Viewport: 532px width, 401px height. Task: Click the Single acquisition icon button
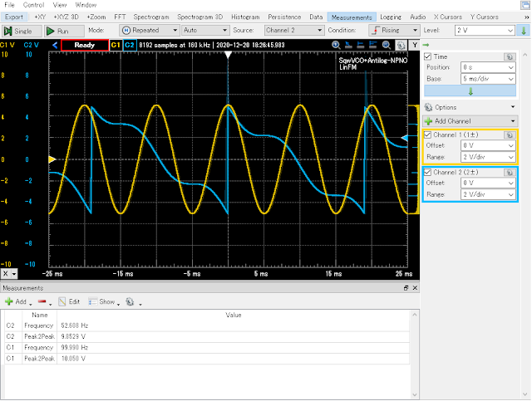click(x=22, y=31)
